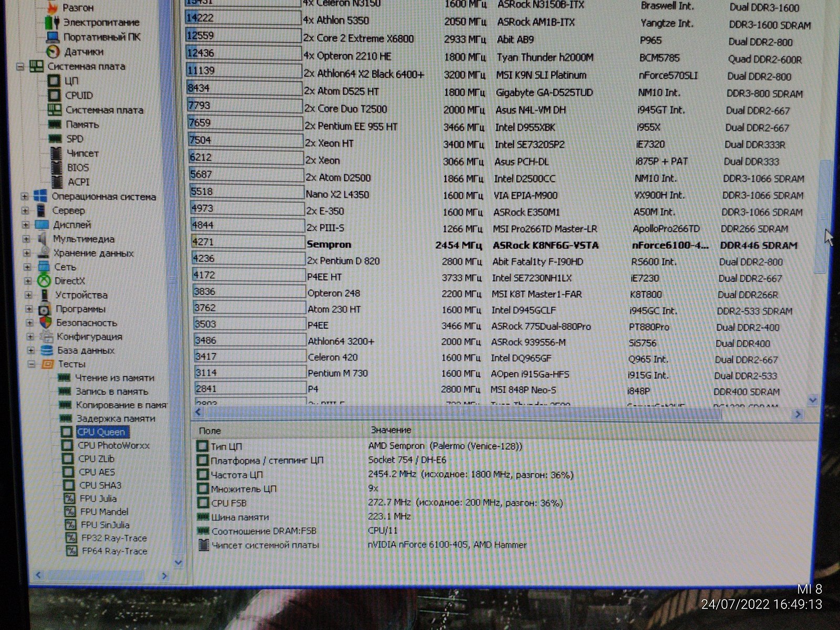The height and width of the screenshot is (630, 840).
Task: Expand the Сеть tree node
Action: (x=27, y=267)
